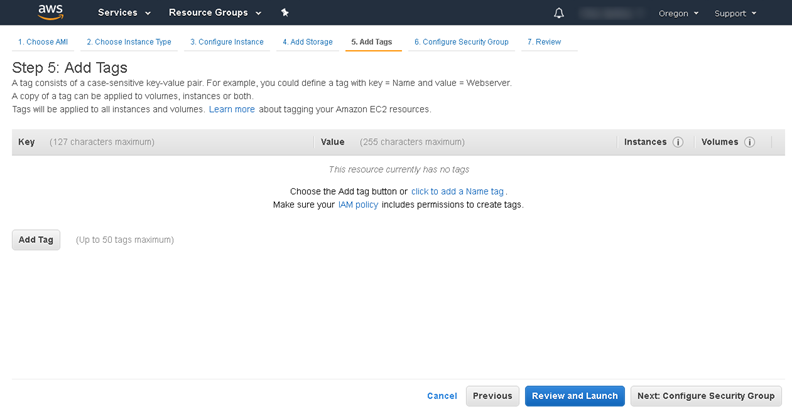Click the pin shortcut icon in navbar
The image size is (792, 419).
[285, 13]
